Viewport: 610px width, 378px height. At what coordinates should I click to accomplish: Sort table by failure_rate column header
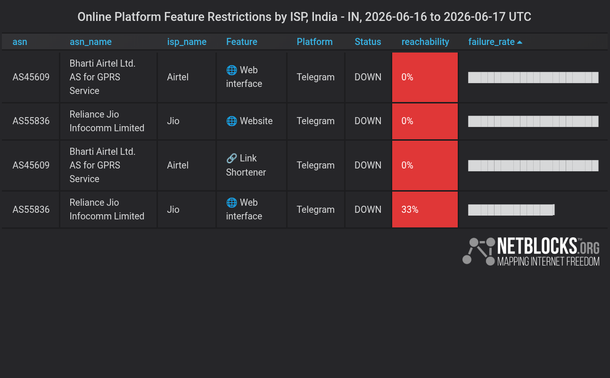[x=491, y=42]
